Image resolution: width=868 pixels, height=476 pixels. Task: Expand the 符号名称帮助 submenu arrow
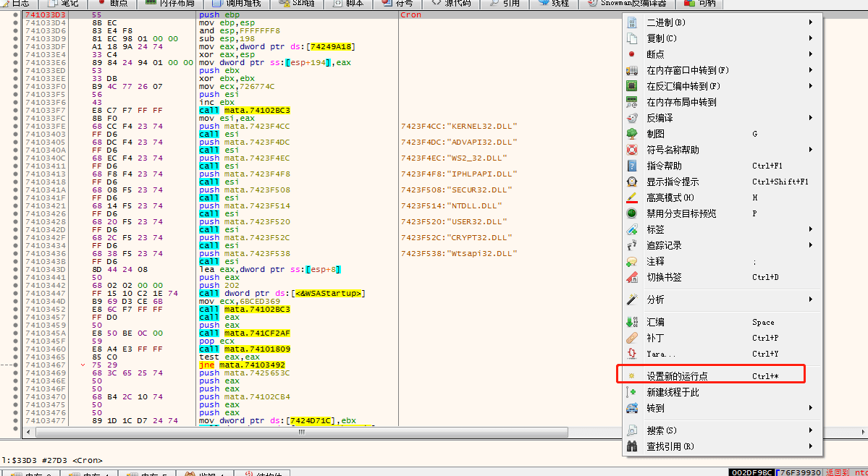tap(810, 150)
